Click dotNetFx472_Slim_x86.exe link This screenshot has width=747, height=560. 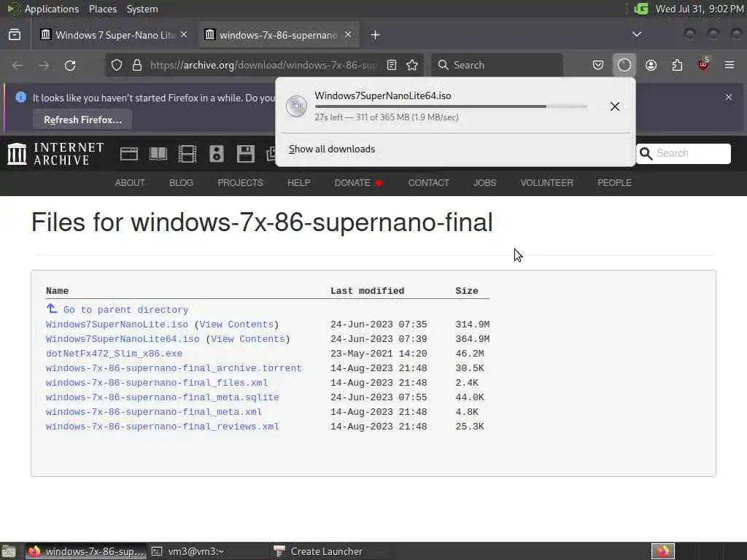click(114, 354)
